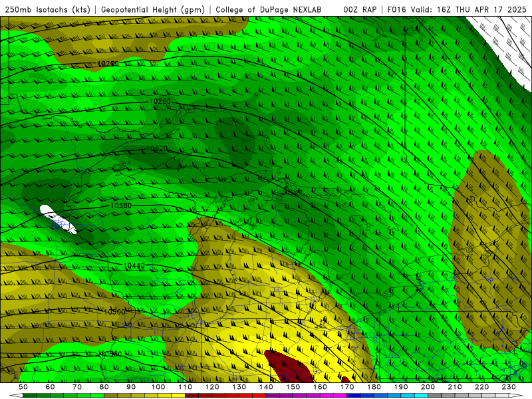This screenshot has height=399, width=532.
Task: Click the 210 knot legend label
Action: click(455, 387)
